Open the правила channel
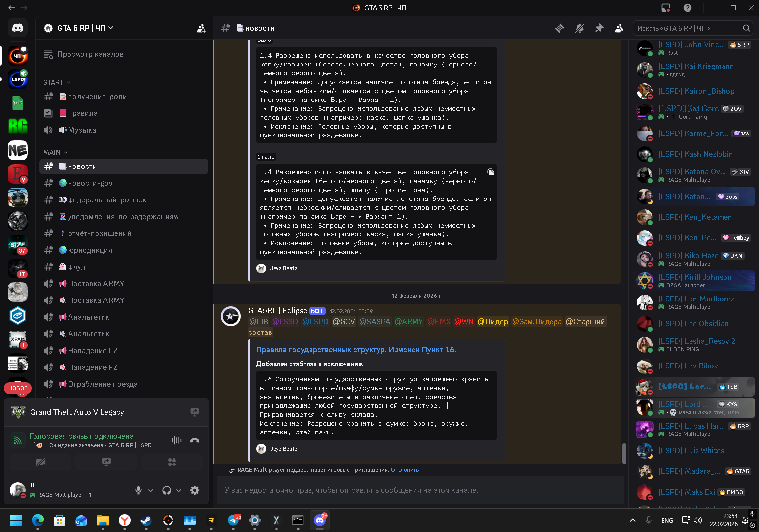The width and height of the screenshot is (759, 532). 124,113
